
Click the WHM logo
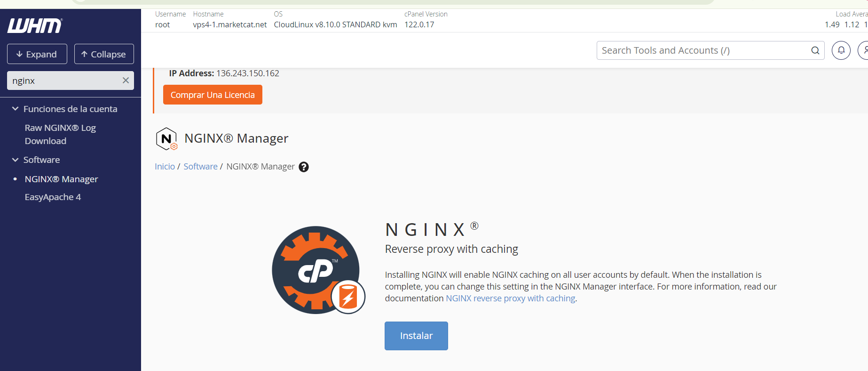coord(35,25)
